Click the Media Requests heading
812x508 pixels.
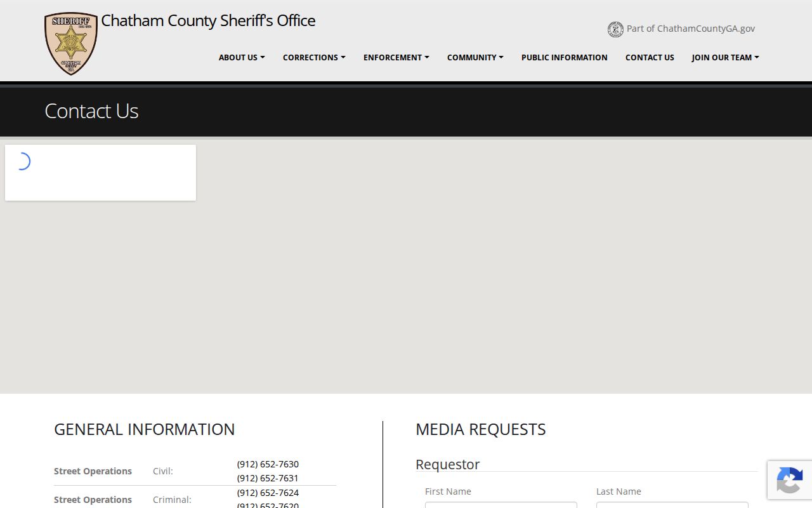481,429
